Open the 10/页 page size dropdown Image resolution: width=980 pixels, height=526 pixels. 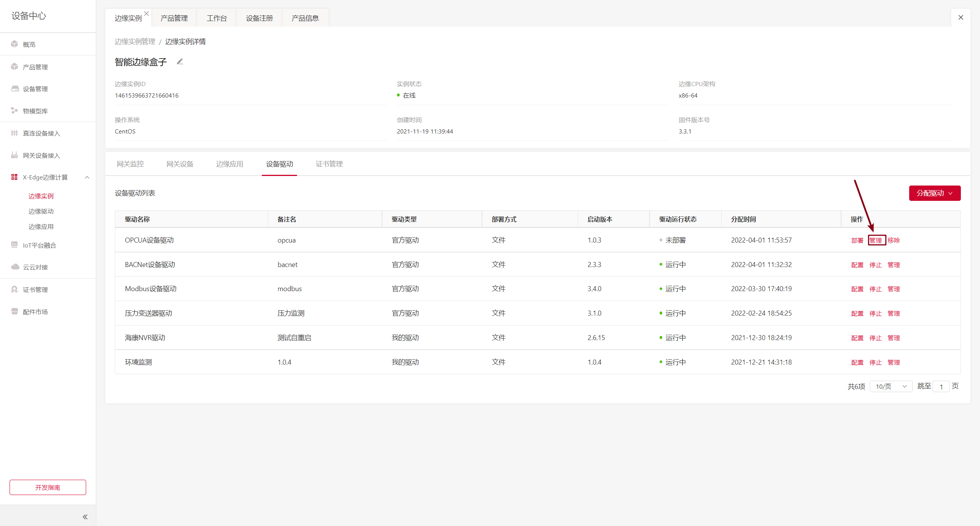(x=891, y=386)
